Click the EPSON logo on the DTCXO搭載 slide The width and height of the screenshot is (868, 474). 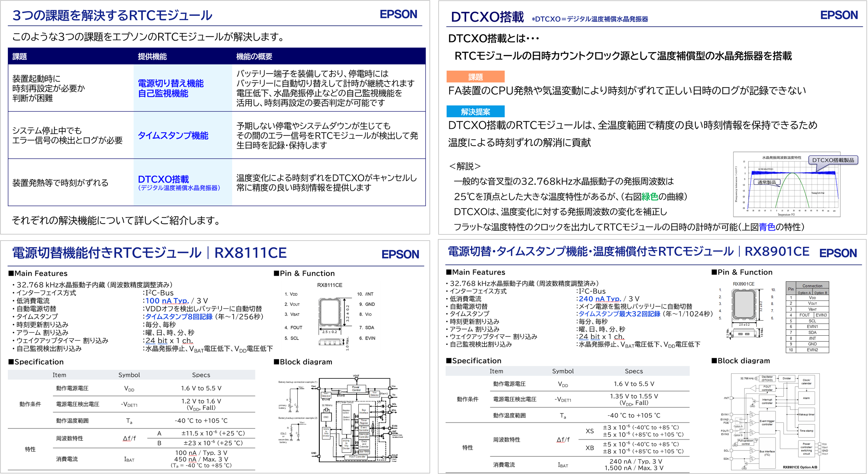point(839,15)
